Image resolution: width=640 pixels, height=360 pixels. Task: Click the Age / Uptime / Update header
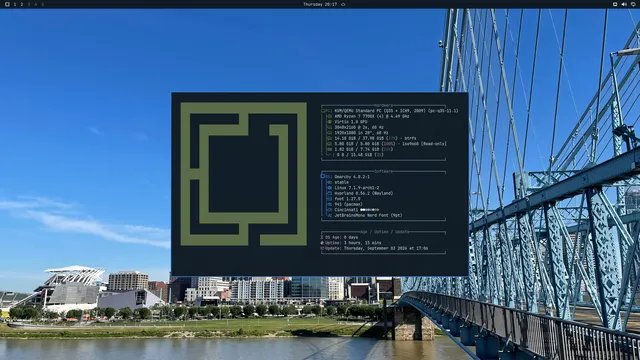click(x=384, y=232)
